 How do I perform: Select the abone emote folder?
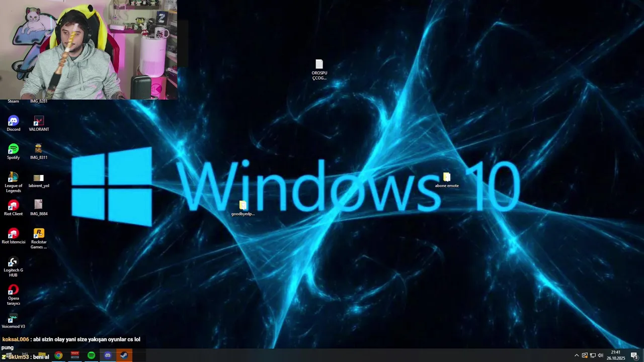[x=447, y=180]
